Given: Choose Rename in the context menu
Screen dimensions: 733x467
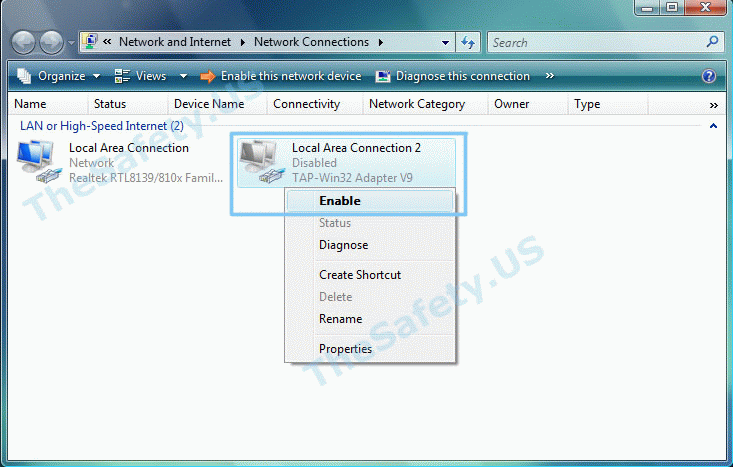Looking at the screenshot, I should [x=370, y=319].
